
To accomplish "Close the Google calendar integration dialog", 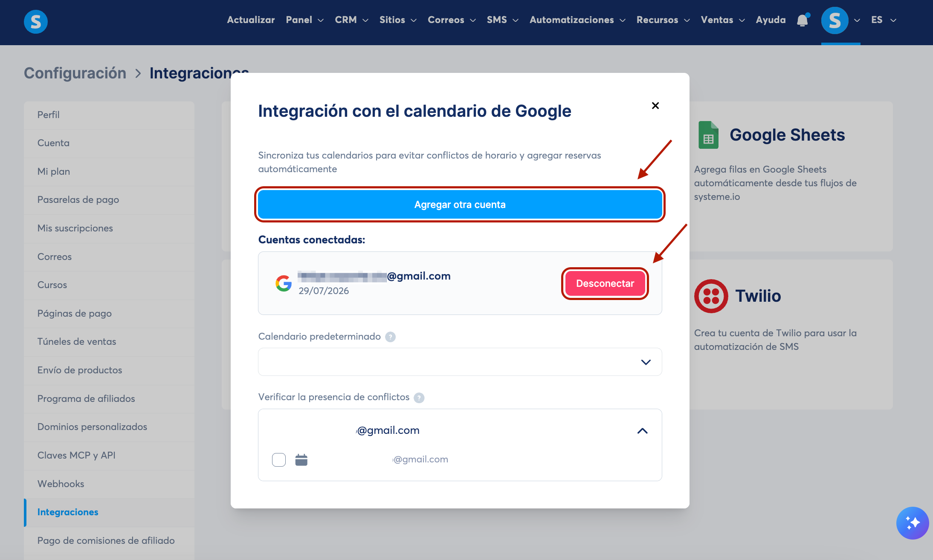I will click(655, 105).
